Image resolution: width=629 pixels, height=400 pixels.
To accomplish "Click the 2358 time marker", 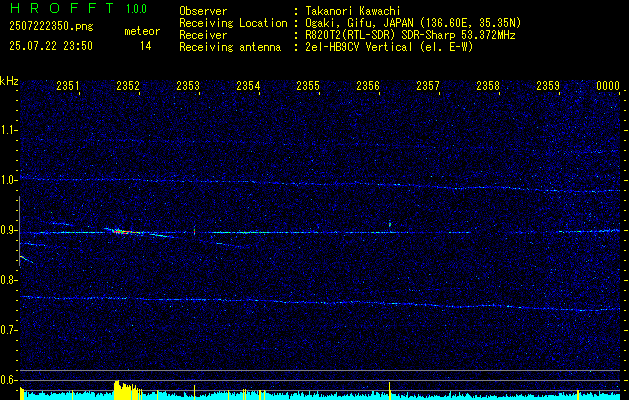I will coord(488,86).
